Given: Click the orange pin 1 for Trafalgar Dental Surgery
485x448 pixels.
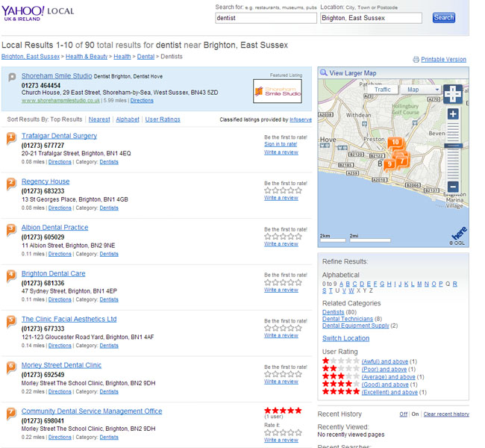Looking at the screenshot, I should [x=11, y=138].
